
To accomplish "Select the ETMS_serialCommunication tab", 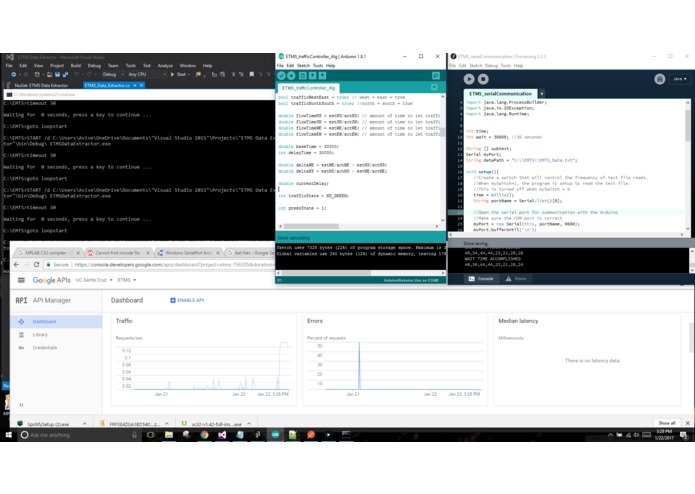I will pos(500,93).
